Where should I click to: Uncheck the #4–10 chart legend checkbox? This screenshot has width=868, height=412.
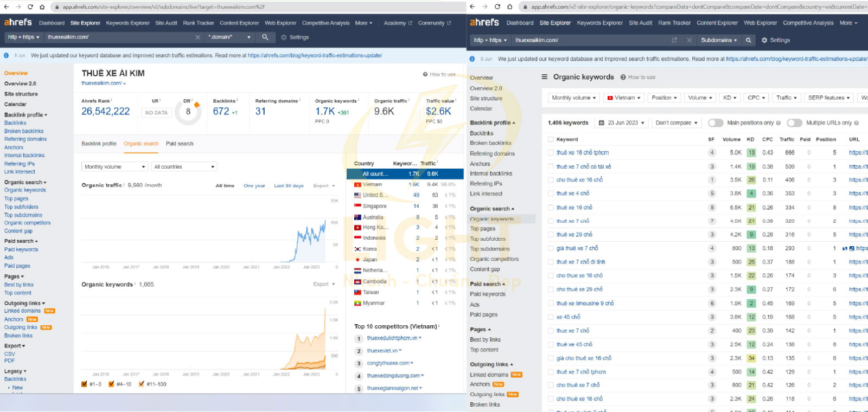pos(111,384)
